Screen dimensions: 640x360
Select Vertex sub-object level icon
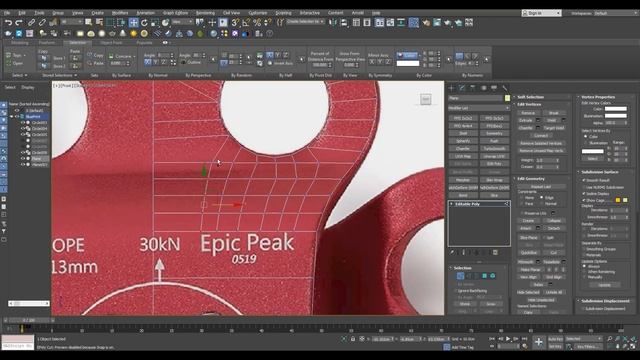(x=460, y=276)
